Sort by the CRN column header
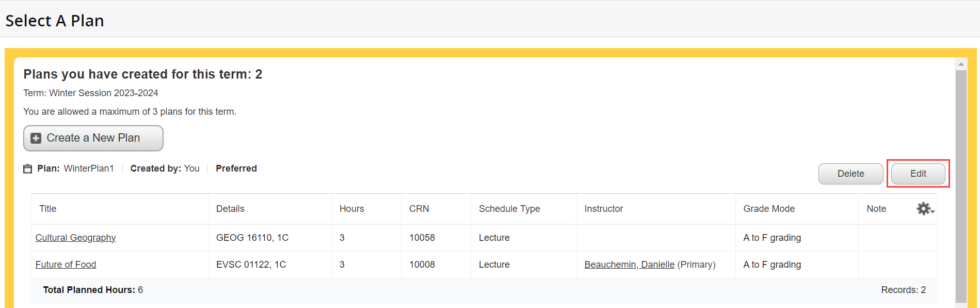This screenshot has width=980, height=308. [419, 209]
